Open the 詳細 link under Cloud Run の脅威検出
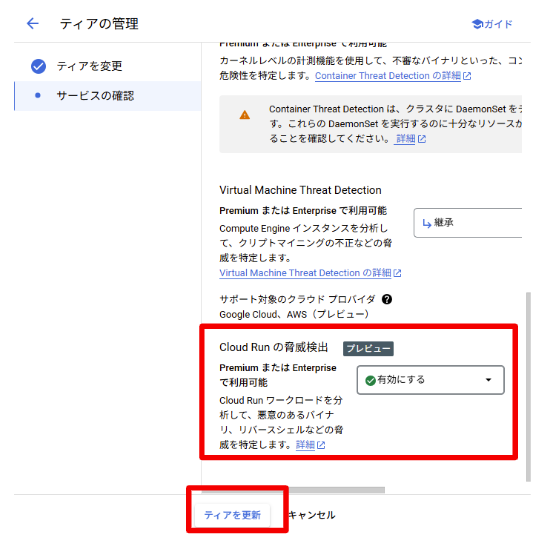This screenshot has height=537, width=544. (x=305, y=445)
